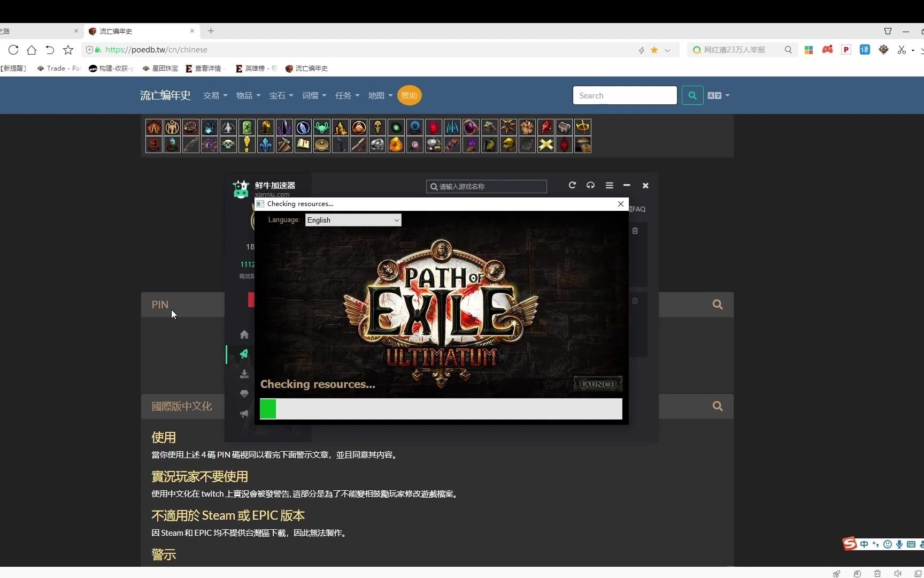Open the 星团珠宝 bookmark

[160, 69]
